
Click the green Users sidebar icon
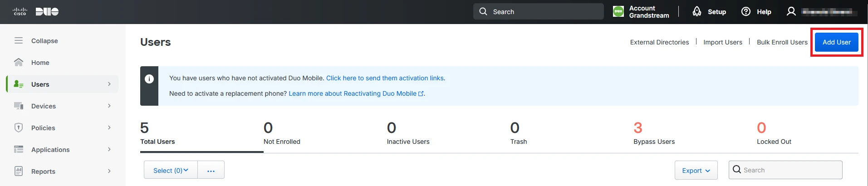tap(19, 84)
